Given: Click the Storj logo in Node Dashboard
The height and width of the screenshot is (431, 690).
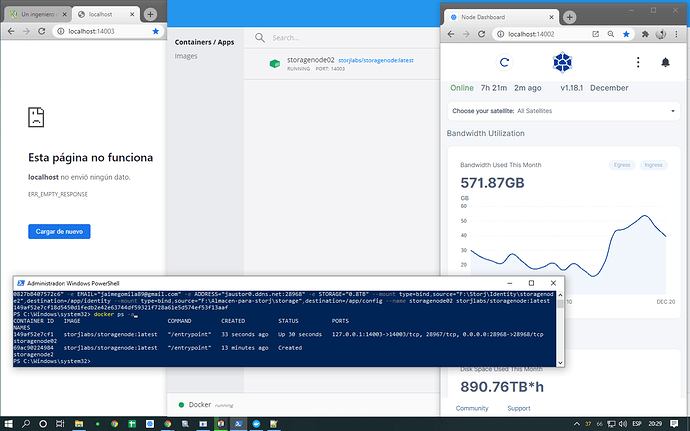Looking at the screenshot, I should pos(561,62).
